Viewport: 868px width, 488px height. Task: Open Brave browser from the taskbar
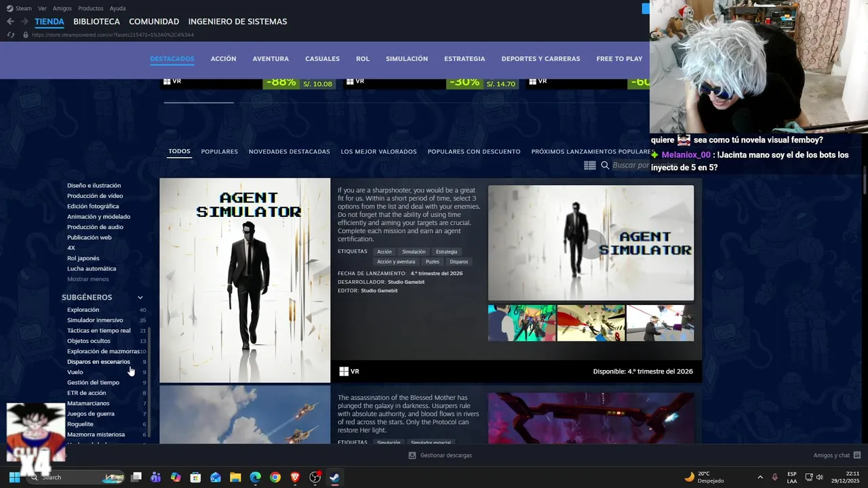pos(295,477)
